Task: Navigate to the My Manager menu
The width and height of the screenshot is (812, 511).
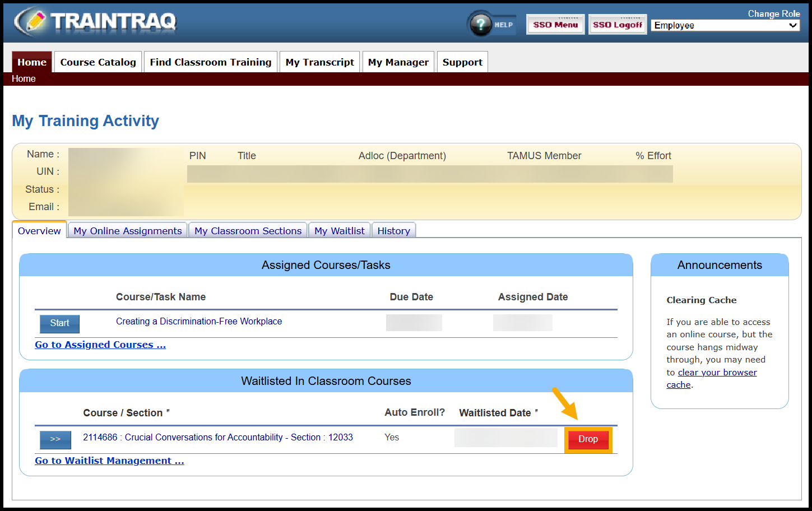Action: click(398, 62)
